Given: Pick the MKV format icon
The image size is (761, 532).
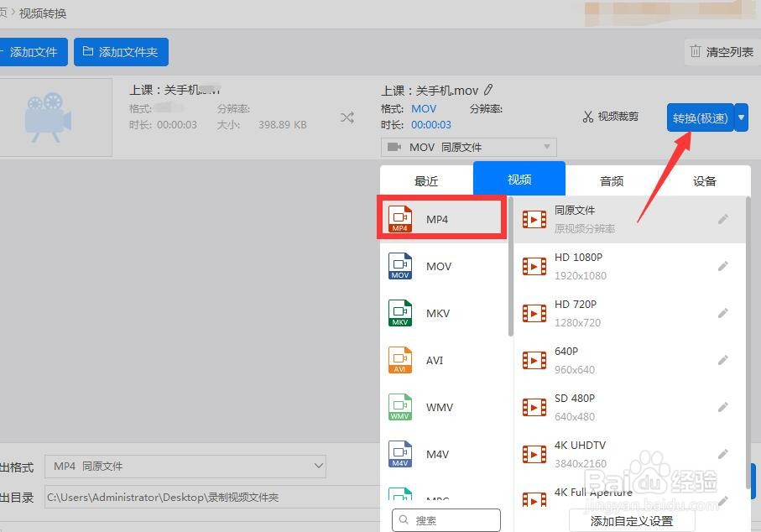Looking at the screenshot, I should 438,313.
